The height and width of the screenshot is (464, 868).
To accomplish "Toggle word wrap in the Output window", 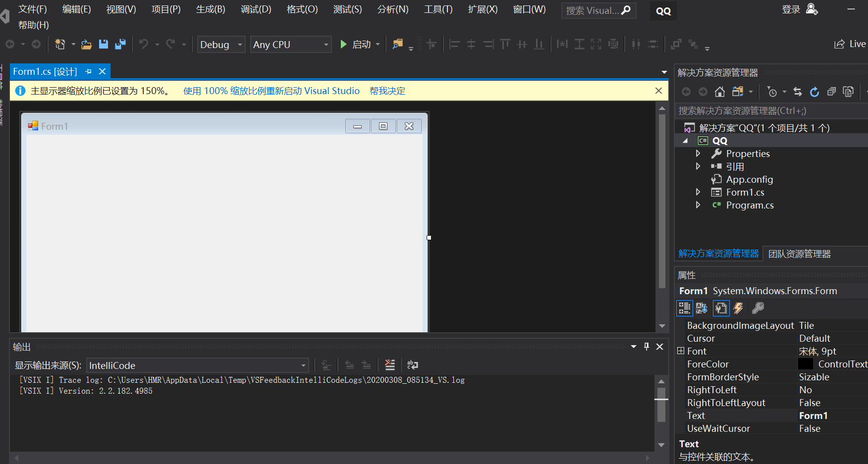I will tap(412, 365).
